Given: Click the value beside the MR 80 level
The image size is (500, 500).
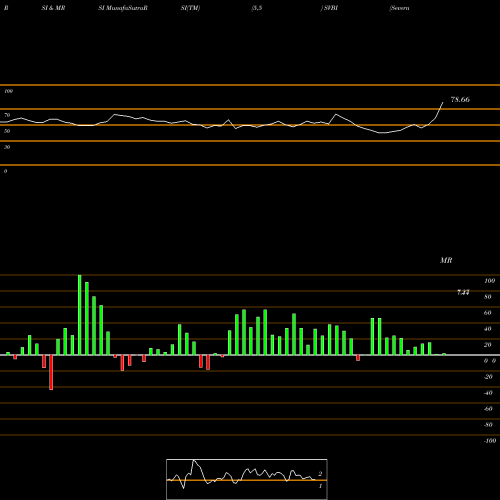Looking at the screenshot, I should click(463, 292).
